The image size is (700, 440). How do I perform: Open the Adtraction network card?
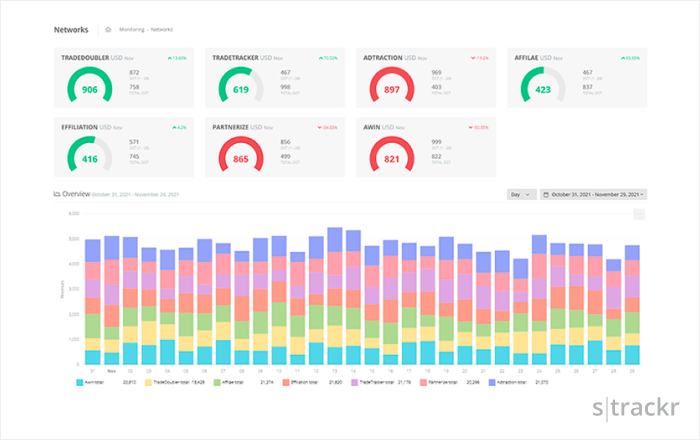[426, 78]
